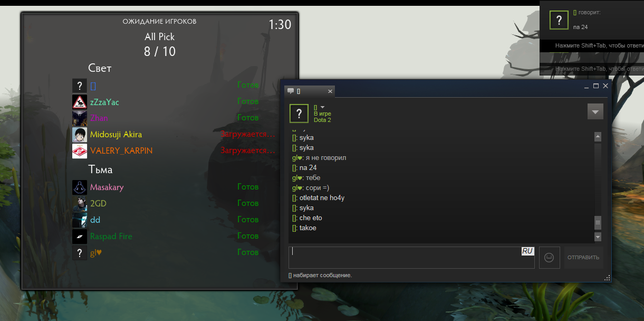The image size is (644, 321).
Task: Click player name Masakary
Action: (107, 187)
